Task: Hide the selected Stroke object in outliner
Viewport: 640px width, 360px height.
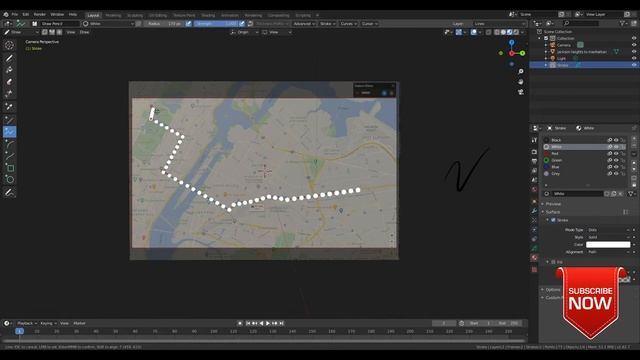Action: pos(634,65)
